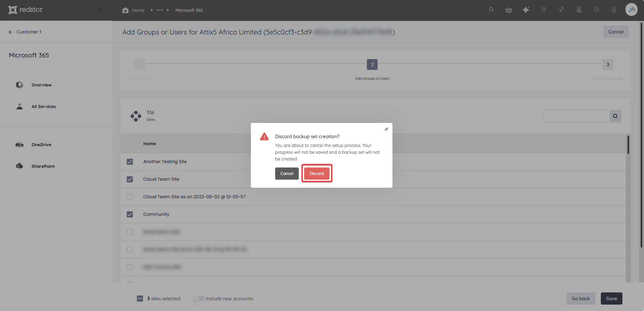This screenshot has width=644, height=311.
Task: Open SharePoint in sidebar
Action: tap(43, 166)
